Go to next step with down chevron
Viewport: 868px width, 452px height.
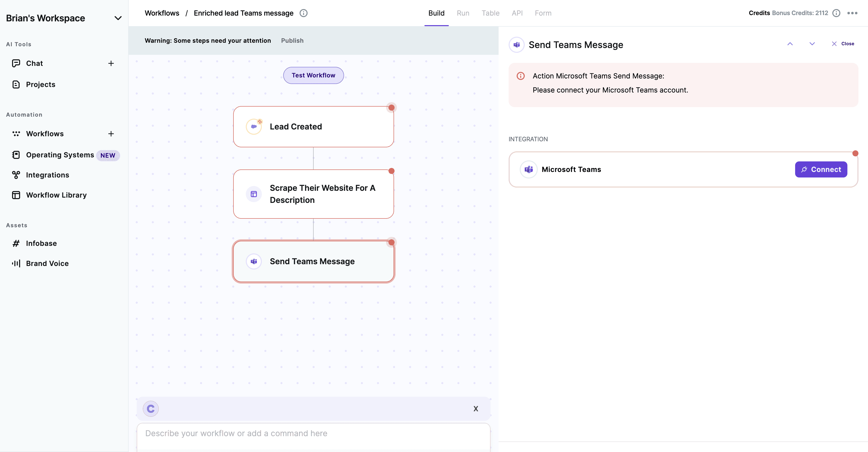812,44
